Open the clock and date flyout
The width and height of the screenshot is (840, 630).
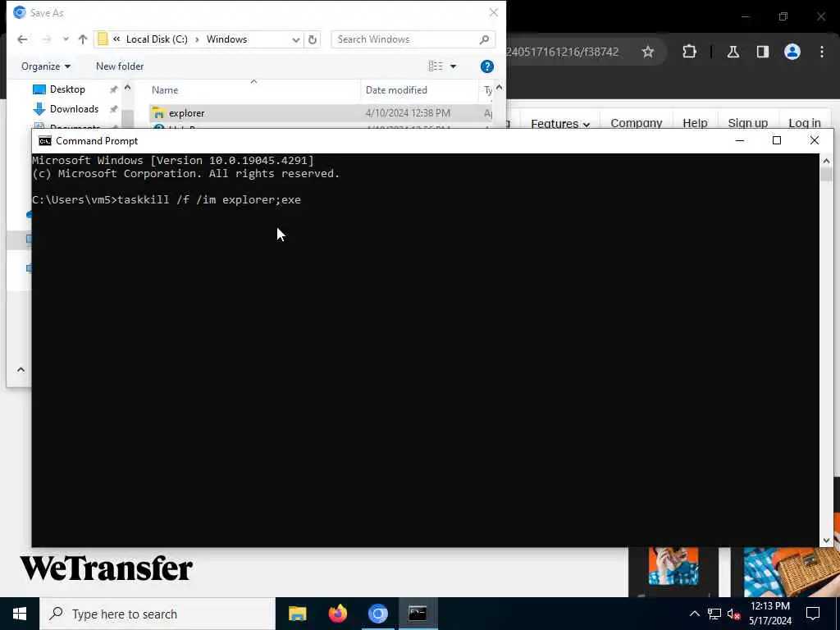coord(769,614)
